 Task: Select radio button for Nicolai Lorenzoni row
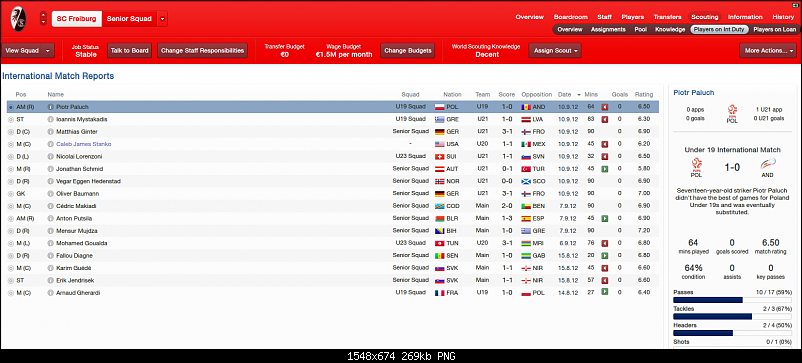11,156
